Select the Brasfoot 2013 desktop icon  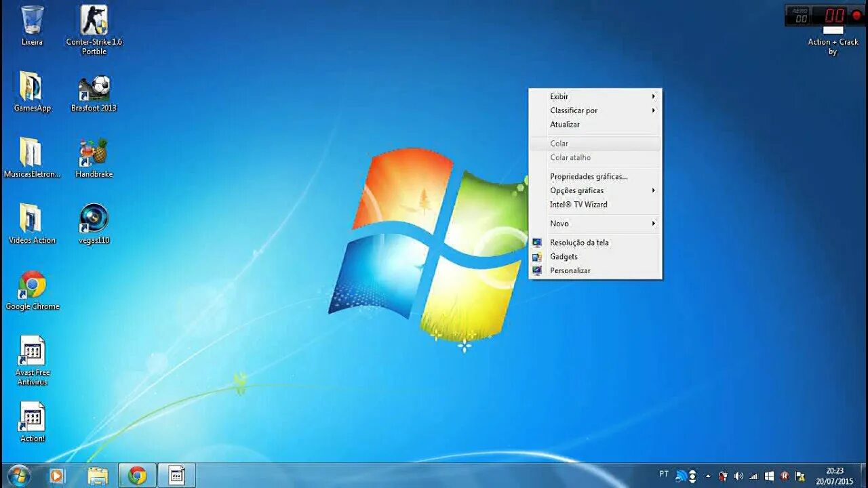[x=94, y=91]
